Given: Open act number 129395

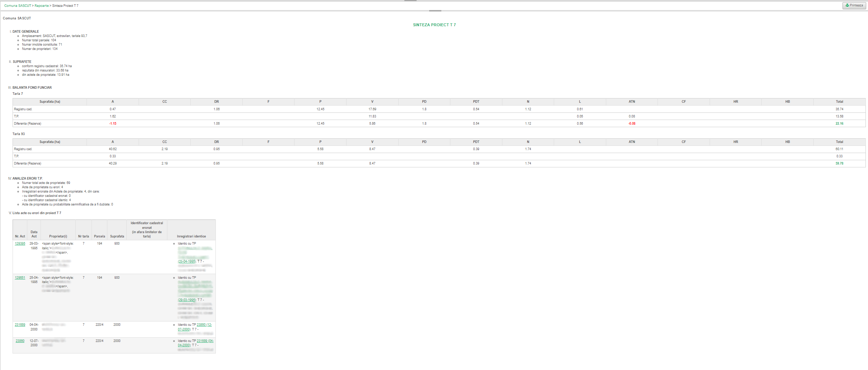Looking at the screenshot, I should (20, 244).
